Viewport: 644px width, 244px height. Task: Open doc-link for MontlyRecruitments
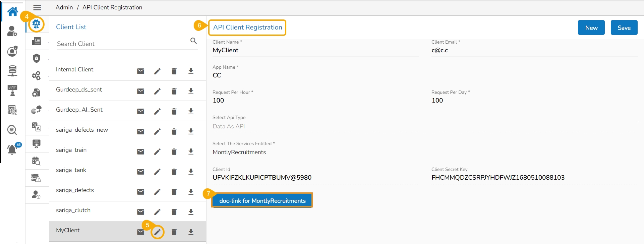click(x=262, y=201)
